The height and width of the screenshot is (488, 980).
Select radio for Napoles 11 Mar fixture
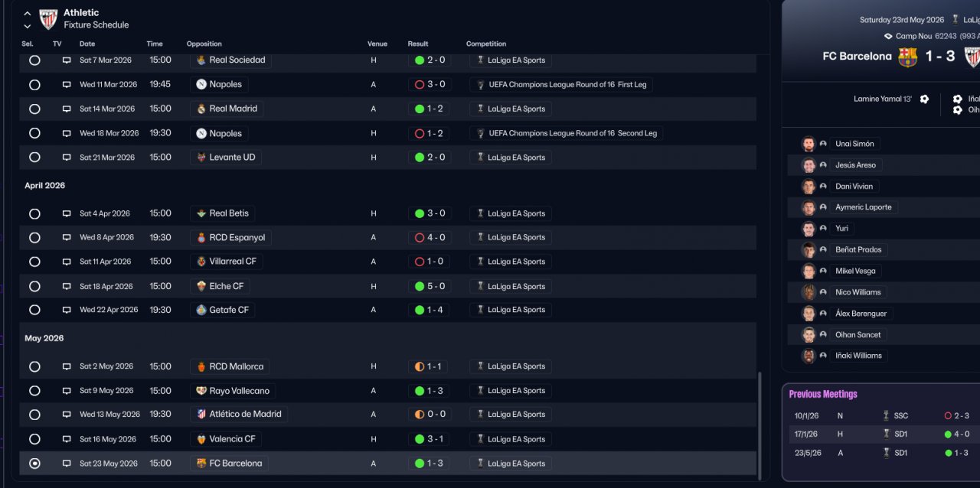(x=34, y=85)
